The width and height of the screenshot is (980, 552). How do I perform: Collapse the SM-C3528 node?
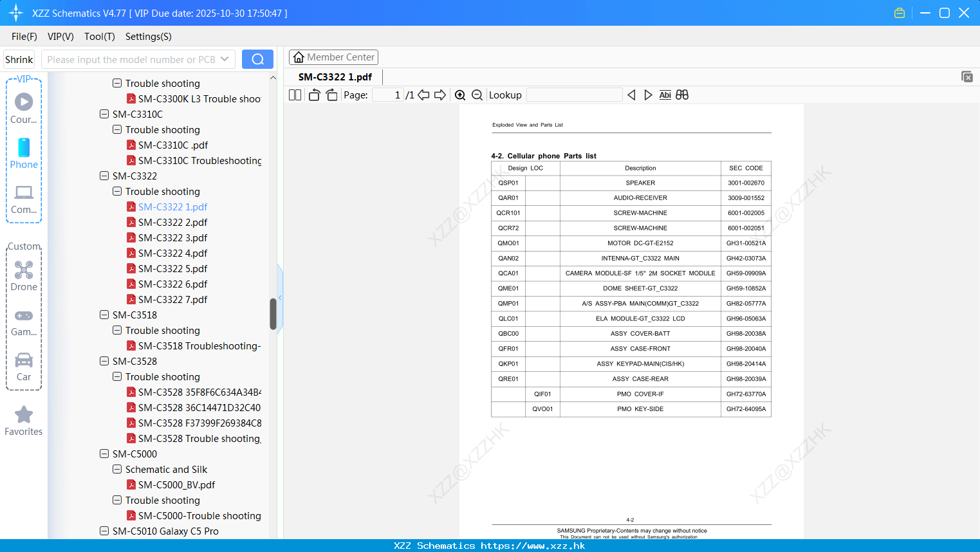tap(104, 361)
